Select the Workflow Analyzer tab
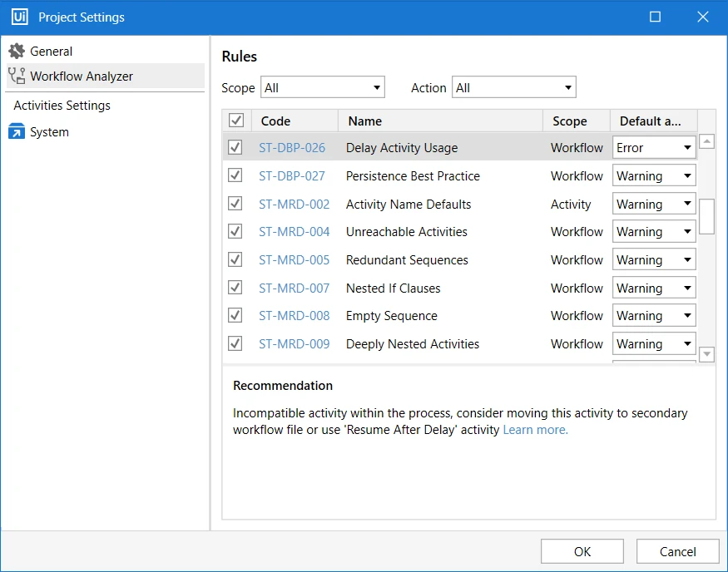This screenshot has height=572, width=728. click(106, 76)
